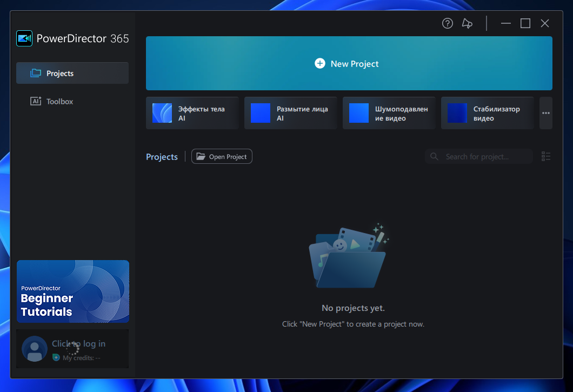Create a New Project
Image resolution: width=573 pixels, height=392 pixels.
(349, 63)
